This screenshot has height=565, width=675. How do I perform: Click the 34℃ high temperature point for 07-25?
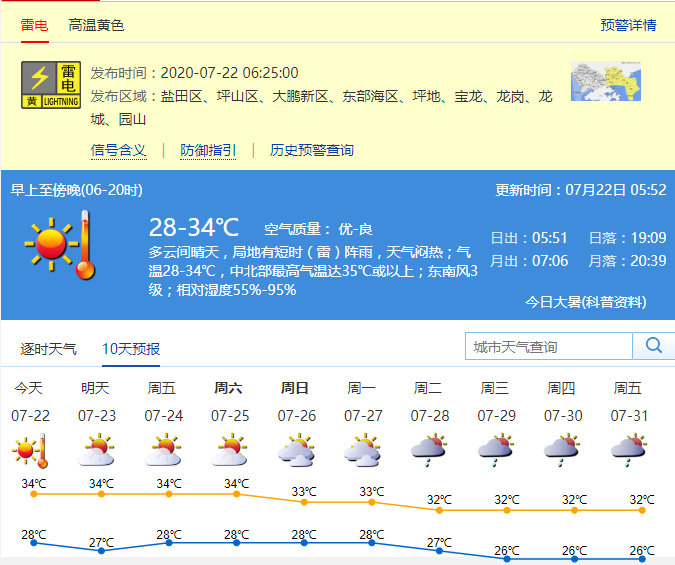pyautogui.click(x=237, y=493)
